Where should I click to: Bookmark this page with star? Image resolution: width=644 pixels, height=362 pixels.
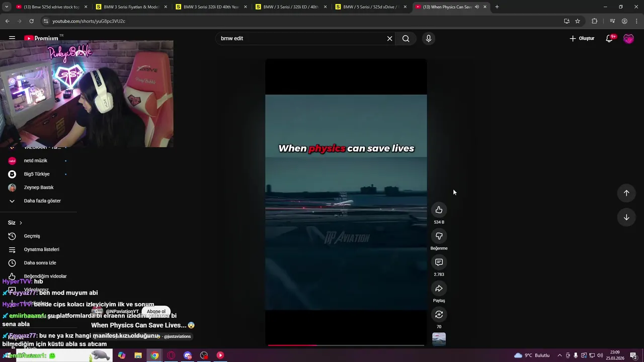578,21
